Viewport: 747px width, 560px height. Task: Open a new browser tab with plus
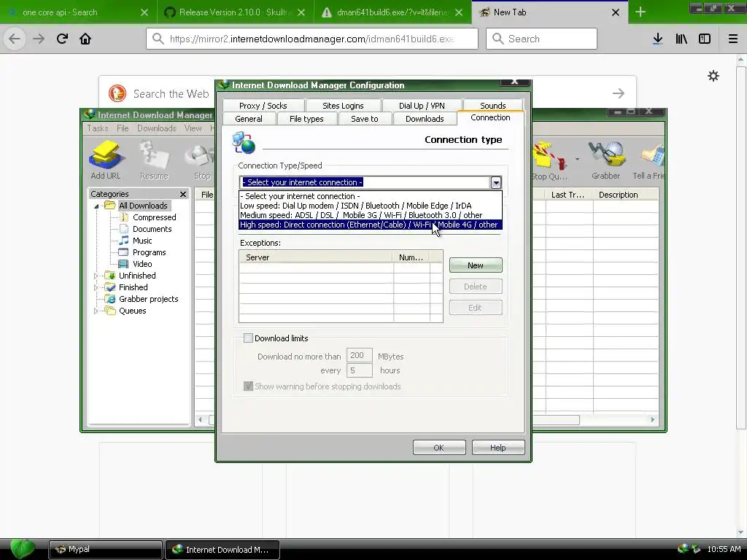(640, 12)
